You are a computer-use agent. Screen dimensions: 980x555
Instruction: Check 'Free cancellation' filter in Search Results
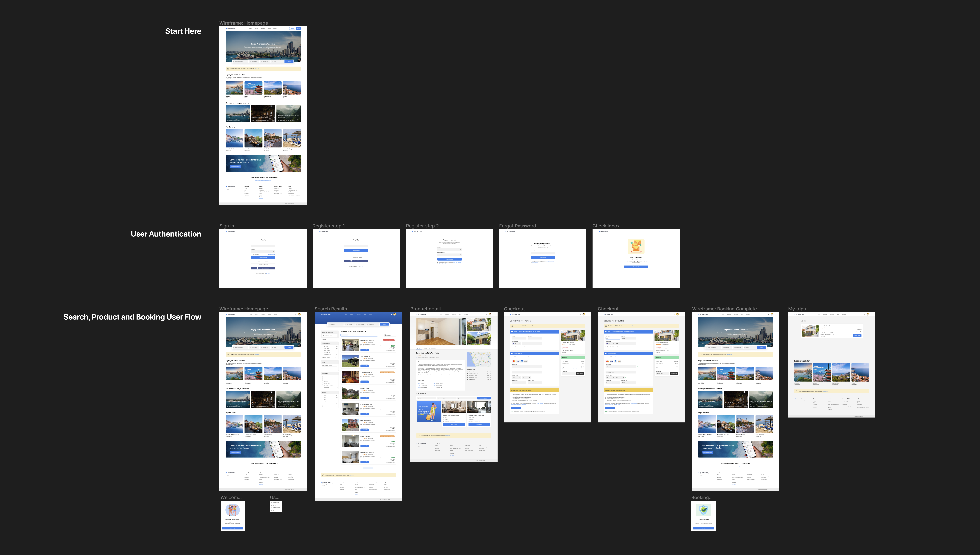point(323,377)
